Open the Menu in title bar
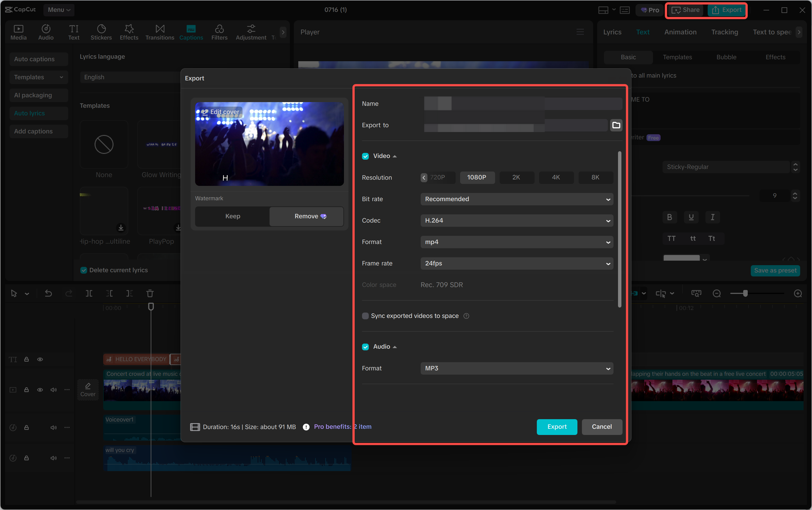The width and height of the screenshot is (812, 510). [59, 10]
